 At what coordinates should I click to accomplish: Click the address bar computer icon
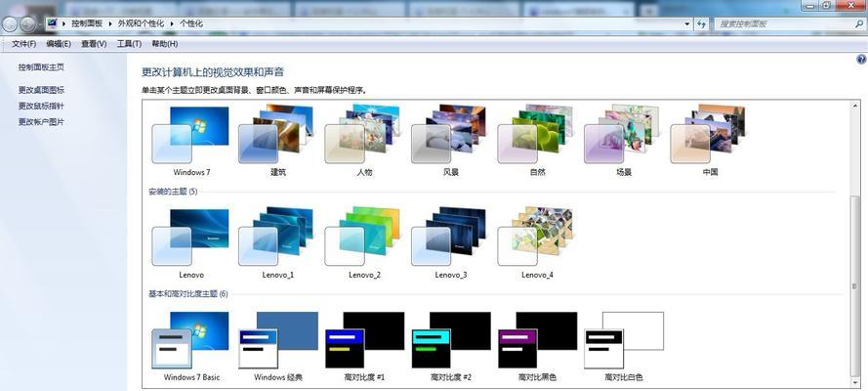(x=52, y=23)
